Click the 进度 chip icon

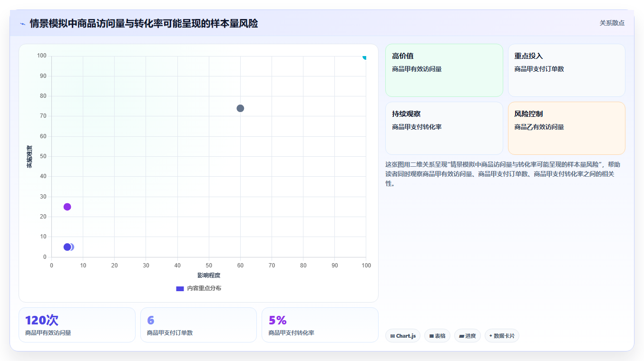(x=461, y=336)
